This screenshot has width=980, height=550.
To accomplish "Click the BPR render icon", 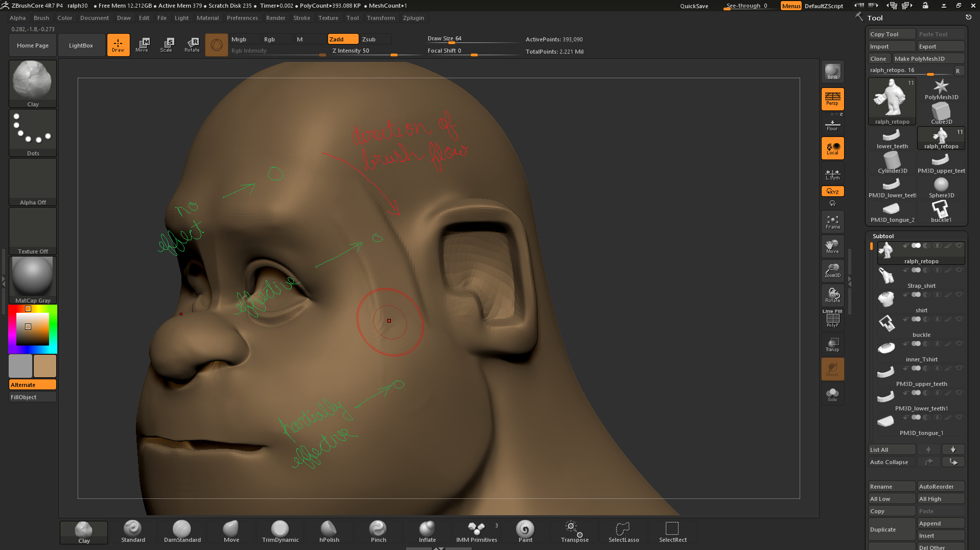I will [832, 72].
